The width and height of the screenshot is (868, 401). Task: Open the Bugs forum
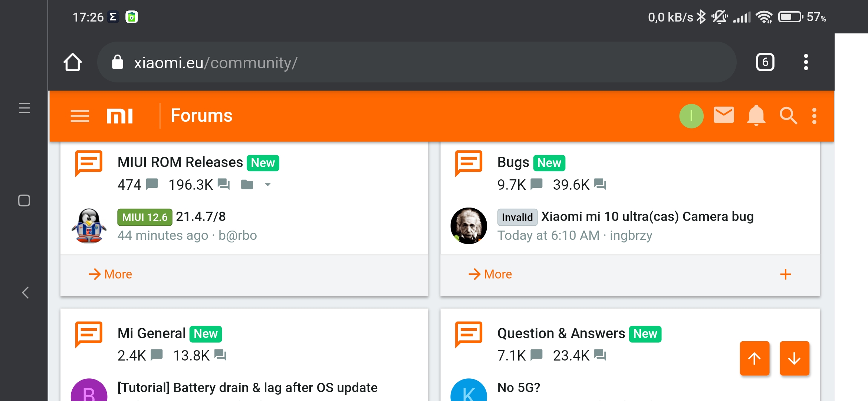tap(513, 163)
